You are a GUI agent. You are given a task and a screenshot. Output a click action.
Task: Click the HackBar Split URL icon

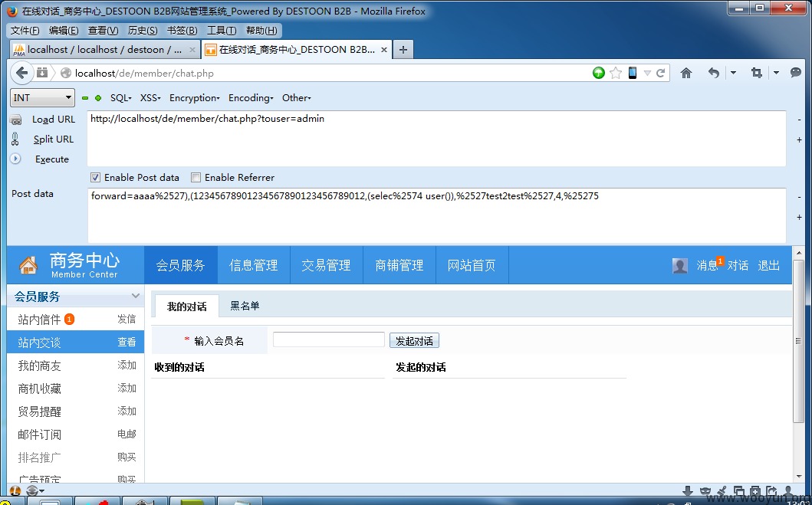coord(15,139)
